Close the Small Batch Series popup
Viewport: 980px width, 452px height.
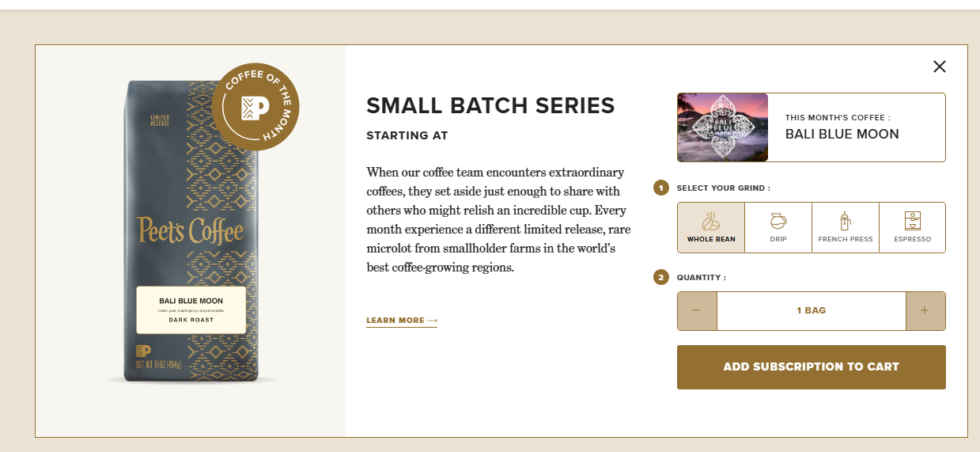coord(939,66)
